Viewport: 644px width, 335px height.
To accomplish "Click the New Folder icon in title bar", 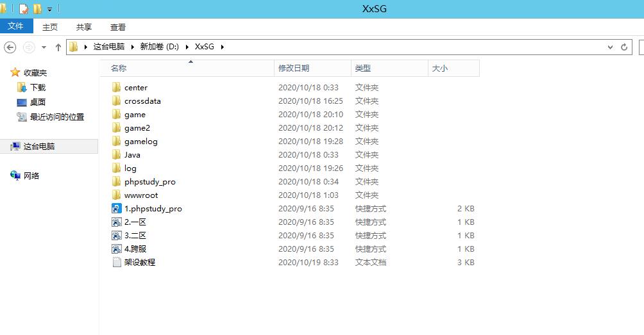I will (37, 9).
